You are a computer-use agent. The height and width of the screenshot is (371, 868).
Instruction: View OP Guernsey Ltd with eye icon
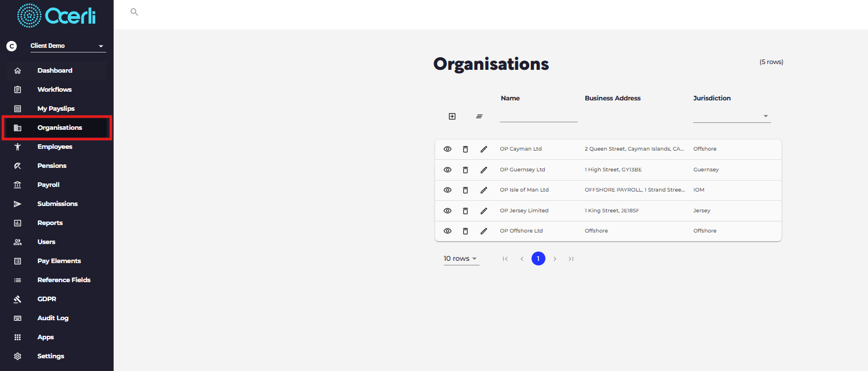click(447, 170)
